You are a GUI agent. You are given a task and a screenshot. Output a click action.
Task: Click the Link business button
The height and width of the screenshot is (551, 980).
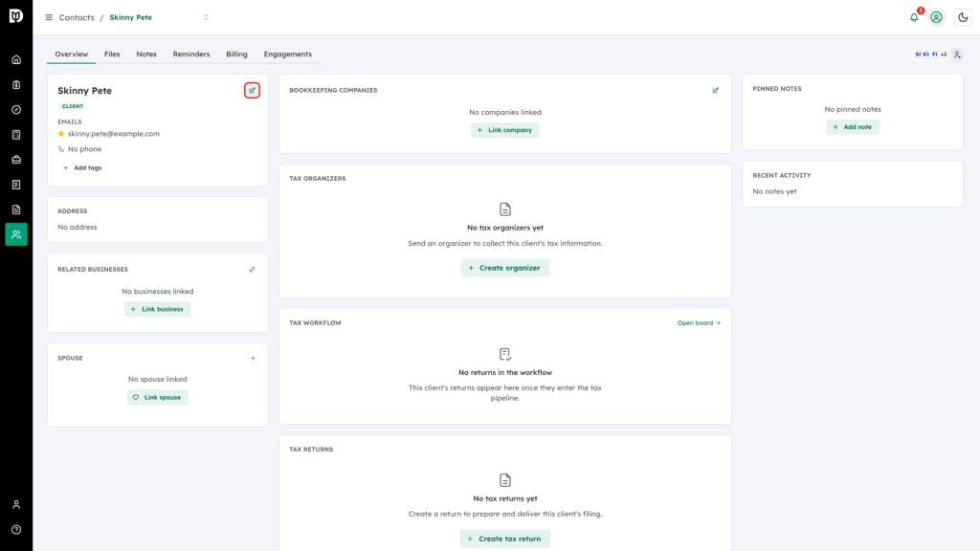[x=158, y=309]
